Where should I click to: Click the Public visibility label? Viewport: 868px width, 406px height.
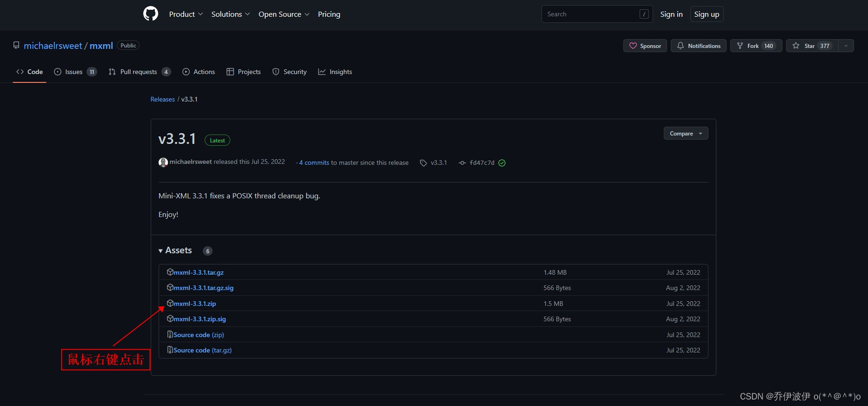128,45
